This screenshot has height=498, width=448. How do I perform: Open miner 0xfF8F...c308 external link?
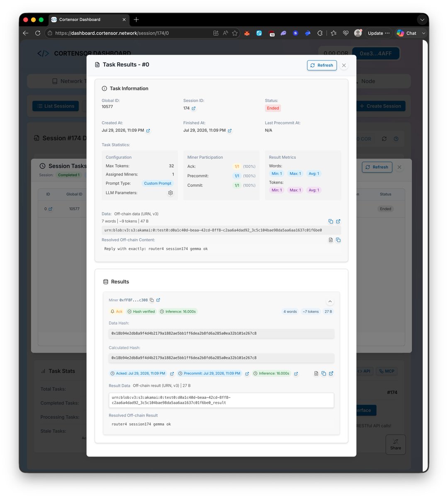click(158, 300)
